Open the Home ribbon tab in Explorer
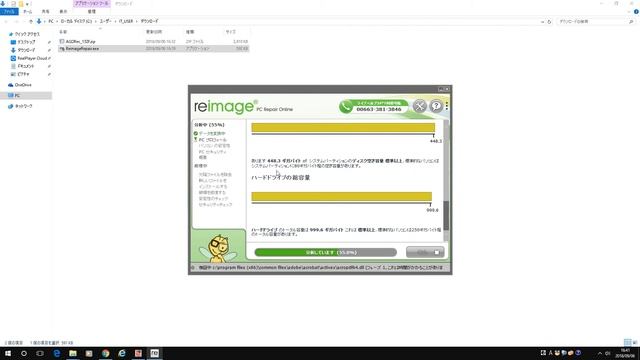The width and height of the screenshot is (640, 360). (27, 11)
